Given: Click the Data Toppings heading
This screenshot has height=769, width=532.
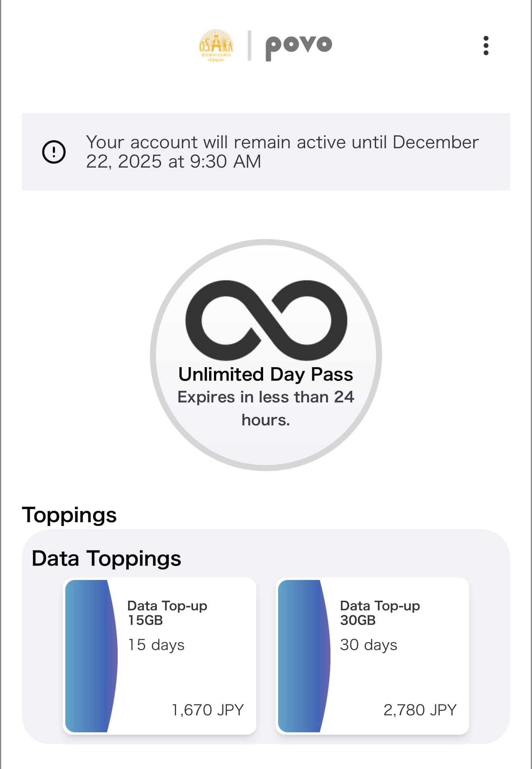Looking at the screenshot, I should pos(106,559).
